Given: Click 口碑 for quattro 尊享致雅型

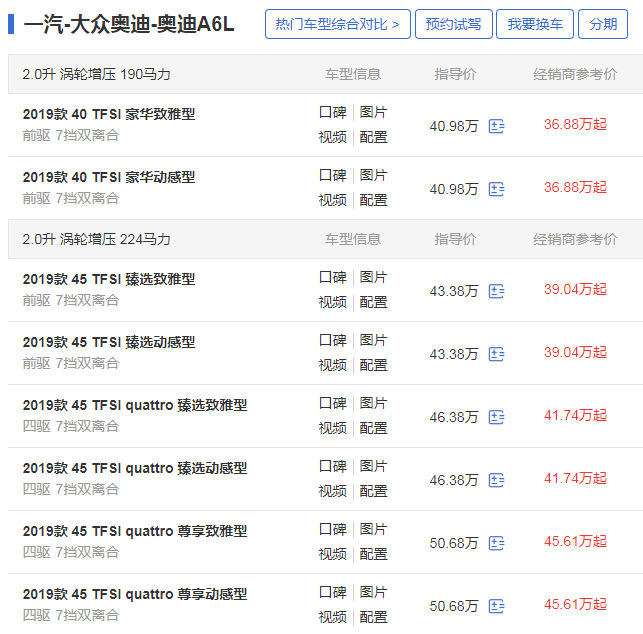Looking at the screenshot, I should pyautogui.click(x=333, y=529).
